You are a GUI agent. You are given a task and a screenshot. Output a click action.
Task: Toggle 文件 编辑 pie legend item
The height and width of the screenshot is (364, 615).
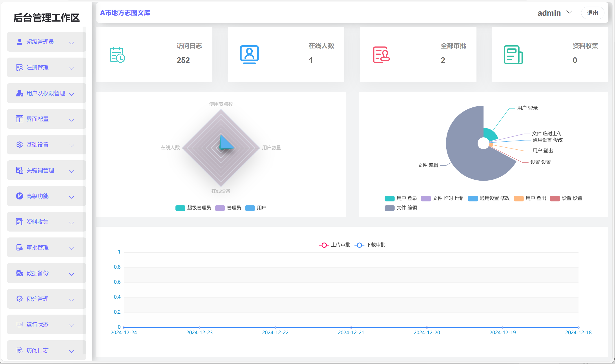click(x=401, y=208)
